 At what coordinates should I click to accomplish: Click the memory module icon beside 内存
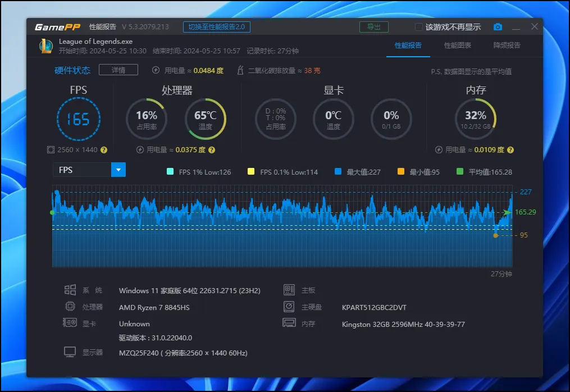[x=289, y=323]
